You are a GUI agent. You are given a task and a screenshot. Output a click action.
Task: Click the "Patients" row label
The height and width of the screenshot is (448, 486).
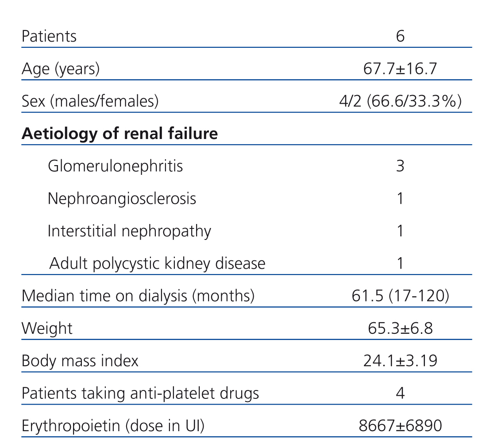click(x=49, y=36)
